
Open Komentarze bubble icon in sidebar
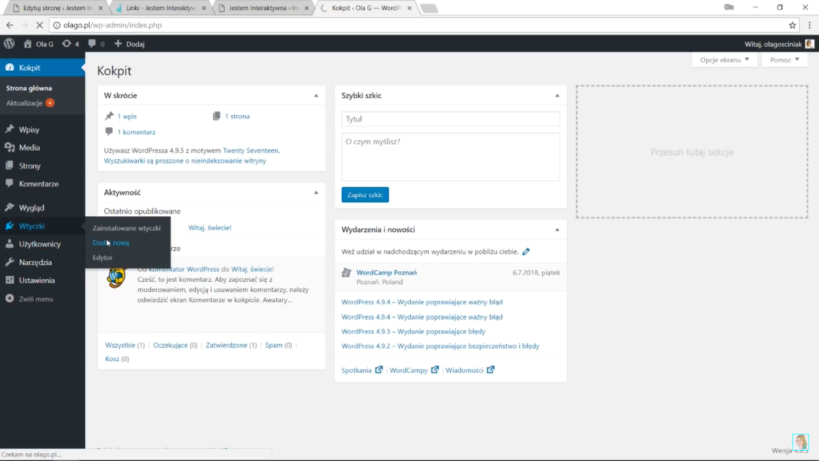[x=9, y=183]
